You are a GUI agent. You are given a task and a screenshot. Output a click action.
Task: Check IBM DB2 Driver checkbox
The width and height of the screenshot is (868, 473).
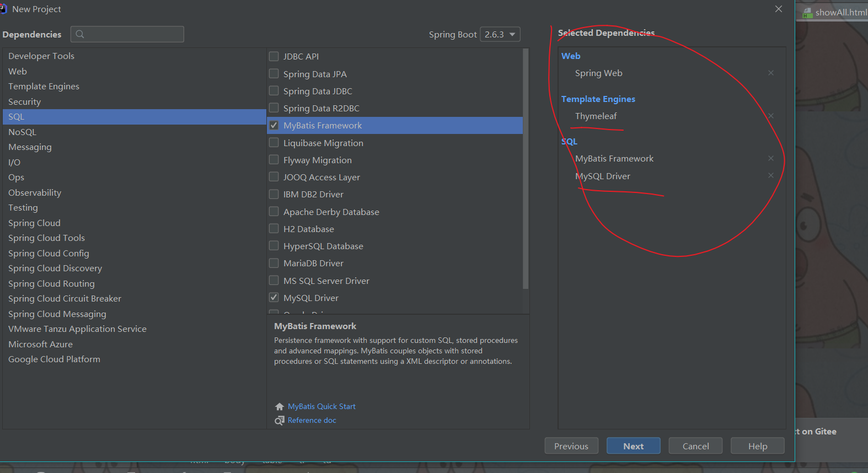click(x=274, y=194)
